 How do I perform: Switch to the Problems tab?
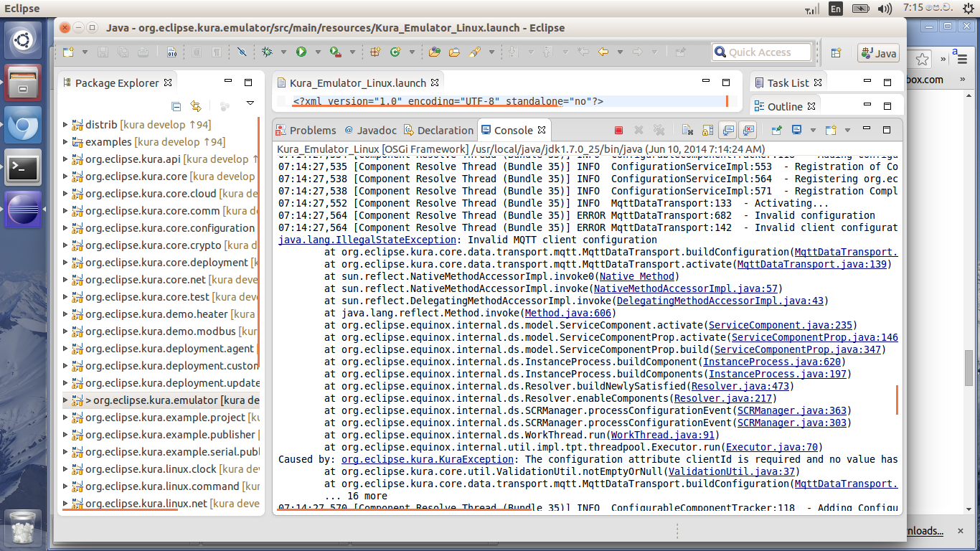(x=306, y=130)
